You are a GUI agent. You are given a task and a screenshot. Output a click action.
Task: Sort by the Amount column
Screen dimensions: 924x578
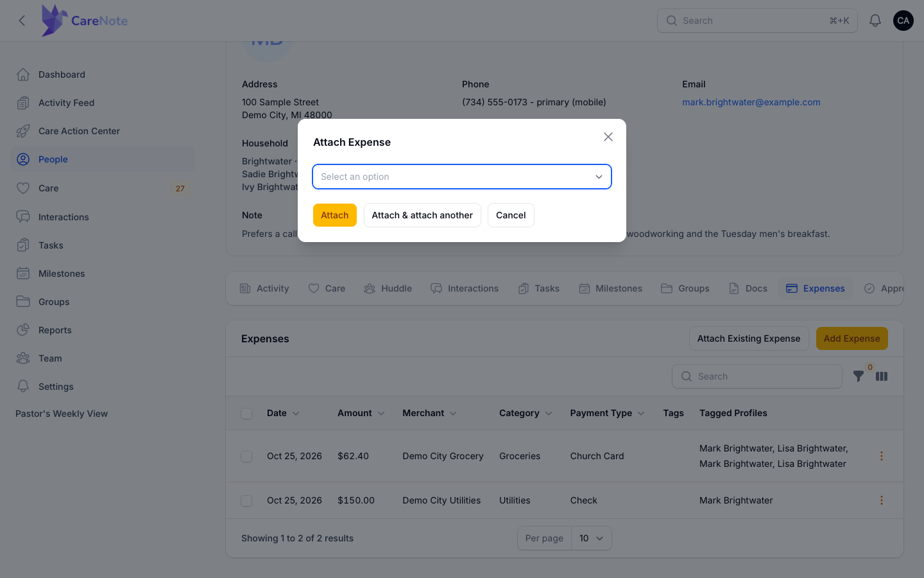point(361,413)
